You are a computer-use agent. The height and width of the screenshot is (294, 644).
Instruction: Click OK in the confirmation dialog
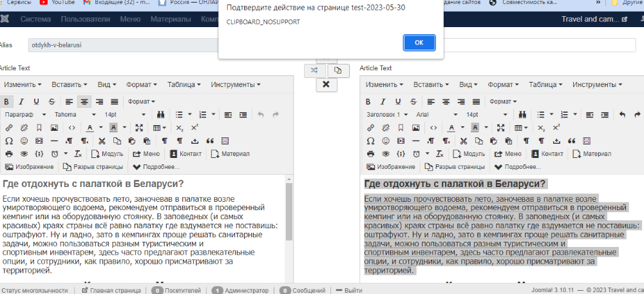(x=419, y=42)
